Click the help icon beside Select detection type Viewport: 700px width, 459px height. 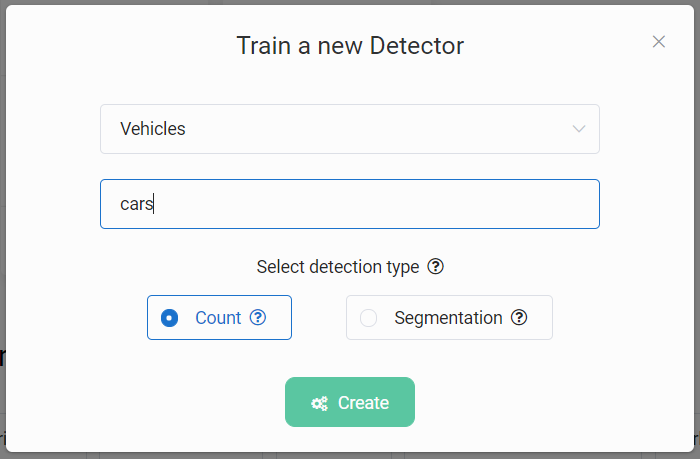(435, 267)
